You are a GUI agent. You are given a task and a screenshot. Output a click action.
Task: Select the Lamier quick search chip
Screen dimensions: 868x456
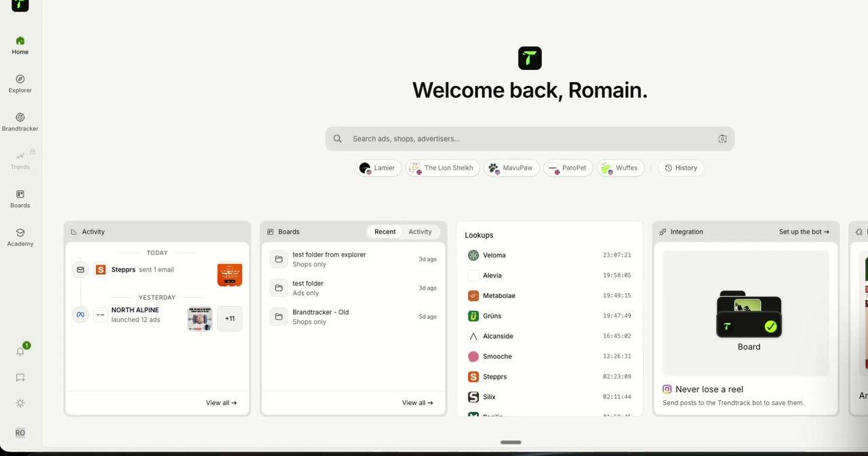tap(378, 168)
